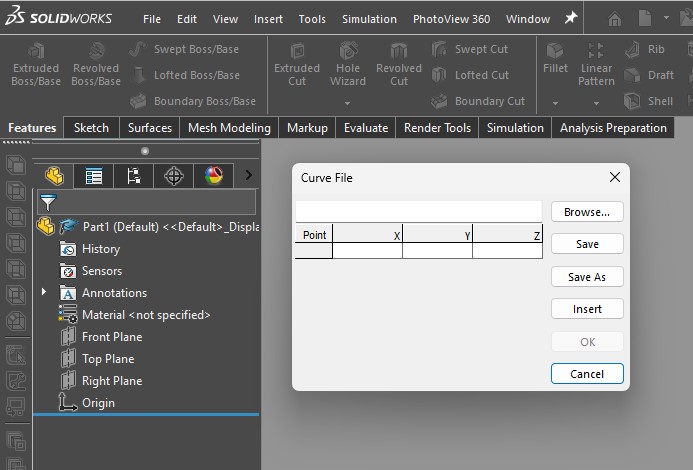Image resolution: width=693 pixels, height=470 pixels.
Task: Click the empty X cell in point table
Action: point(367,251)
